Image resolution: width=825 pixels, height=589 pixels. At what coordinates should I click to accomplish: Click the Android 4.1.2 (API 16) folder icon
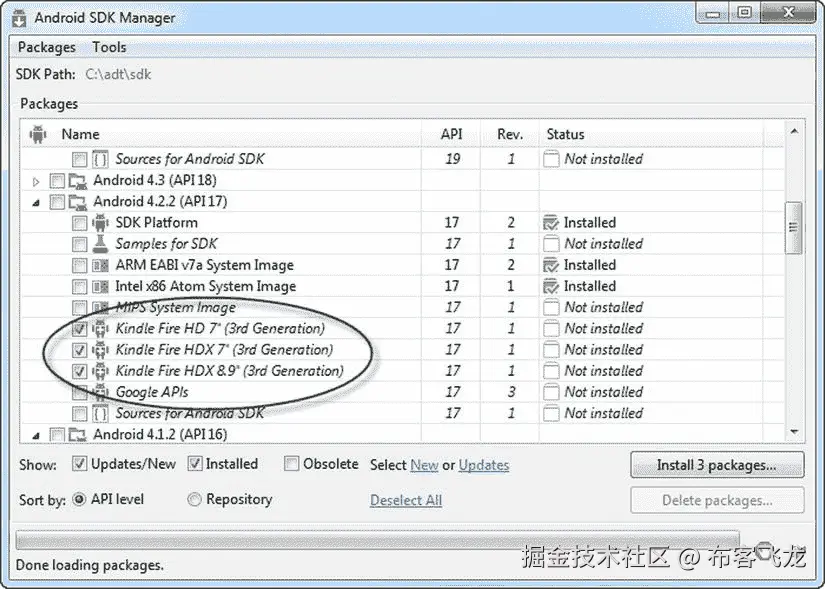[x=78, y=434]
